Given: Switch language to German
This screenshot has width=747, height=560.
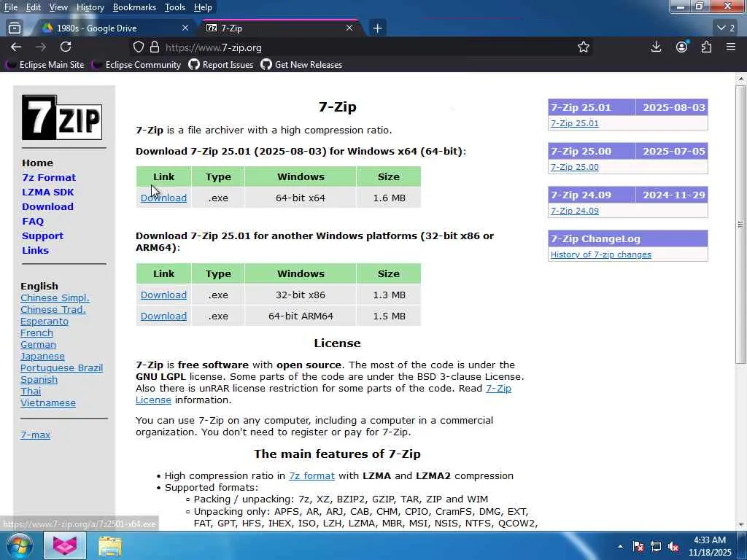Looking at the screenshot, I should tap(38, 345).
